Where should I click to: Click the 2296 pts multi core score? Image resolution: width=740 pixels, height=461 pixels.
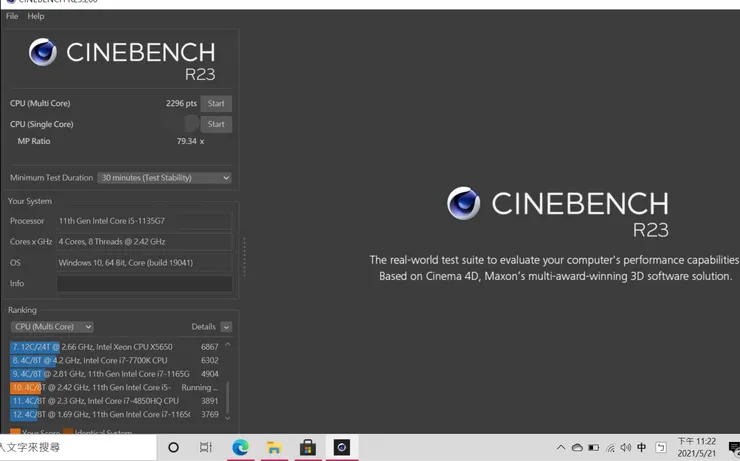181,103
